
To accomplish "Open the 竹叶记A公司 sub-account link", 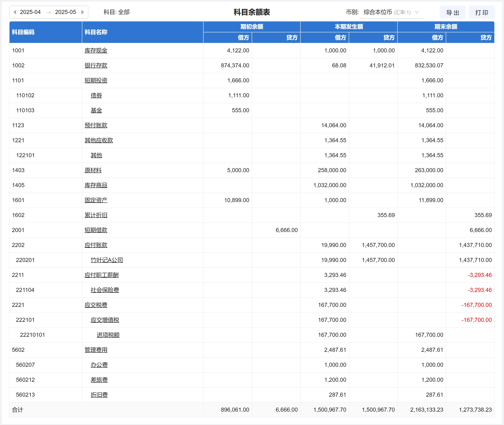I will pyautogui.click(x=107, y=260).
